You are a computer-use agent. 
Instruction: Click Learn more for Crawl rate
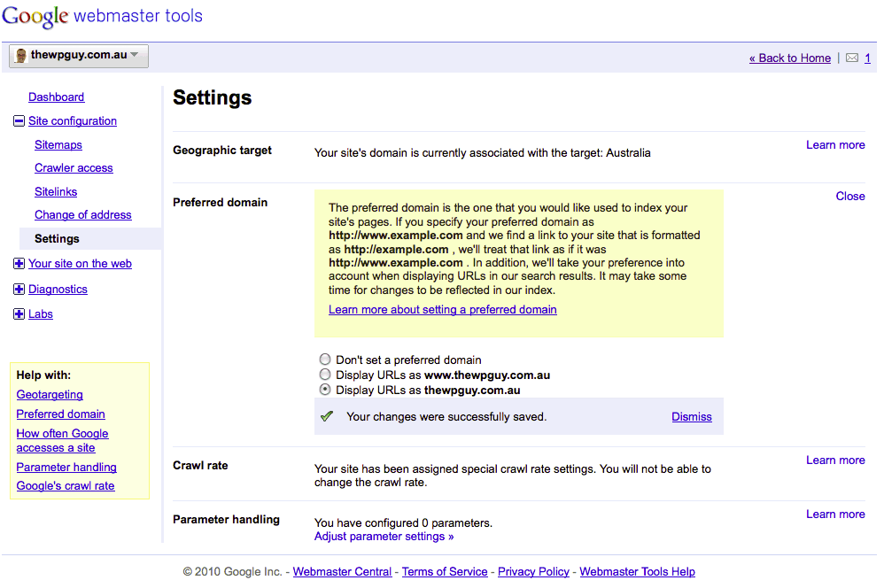(835, 460)
